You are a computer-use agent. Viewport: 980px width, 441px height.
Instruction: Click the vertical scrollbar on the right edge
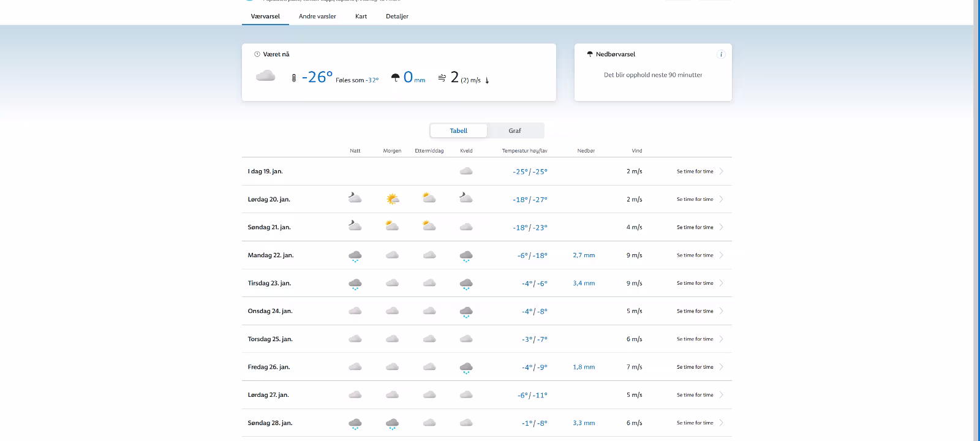tap(976, 221)
